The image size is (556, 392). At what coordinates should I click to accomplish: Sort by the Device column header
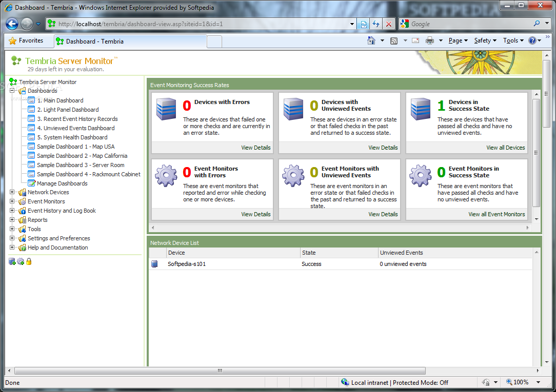(233, 253)
